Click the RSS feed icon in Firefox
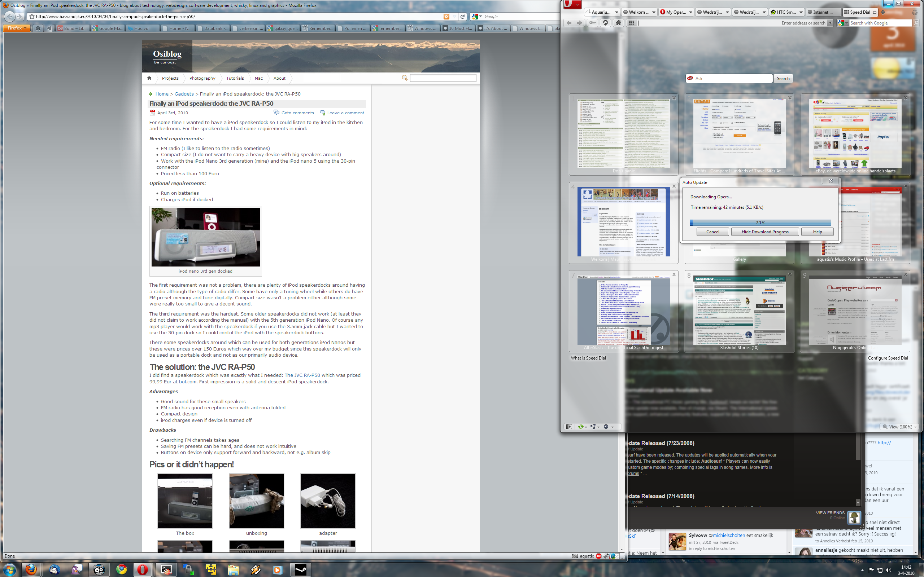This screenshot has width=924, height=577. pyautogui.click(x=446, y=17)
